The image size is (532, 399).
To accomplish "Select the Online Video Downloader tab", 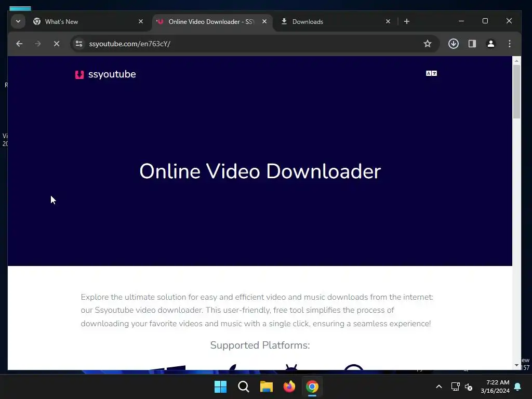I will [x=212, y=22].
